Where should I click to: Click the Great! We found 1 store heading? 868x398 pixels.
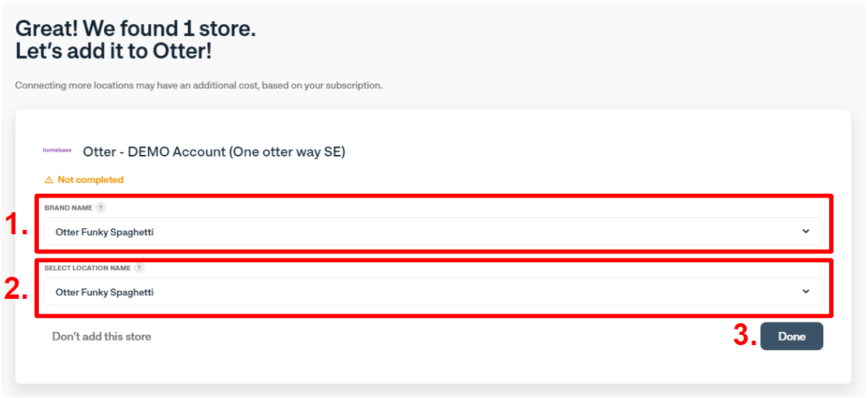136,28
